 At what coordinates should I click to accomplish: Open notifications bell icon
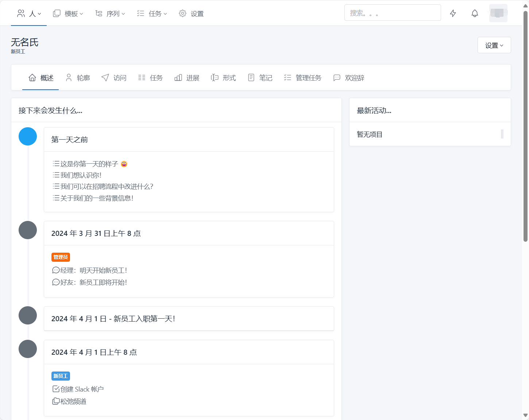[x=475, y=13]
